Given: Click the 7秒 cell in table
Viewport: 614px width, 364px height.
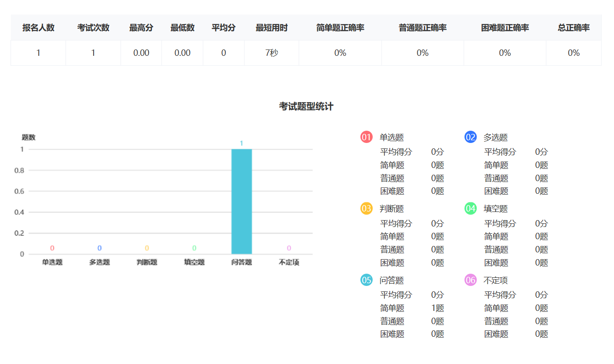Looking at the screenshot, I should tap(271, 53).
